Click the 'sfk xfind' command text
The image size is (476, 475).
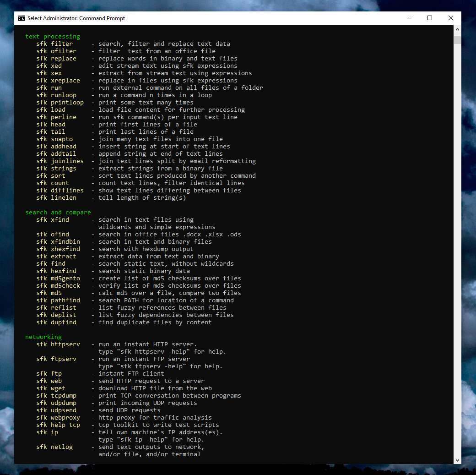(53, 220)
